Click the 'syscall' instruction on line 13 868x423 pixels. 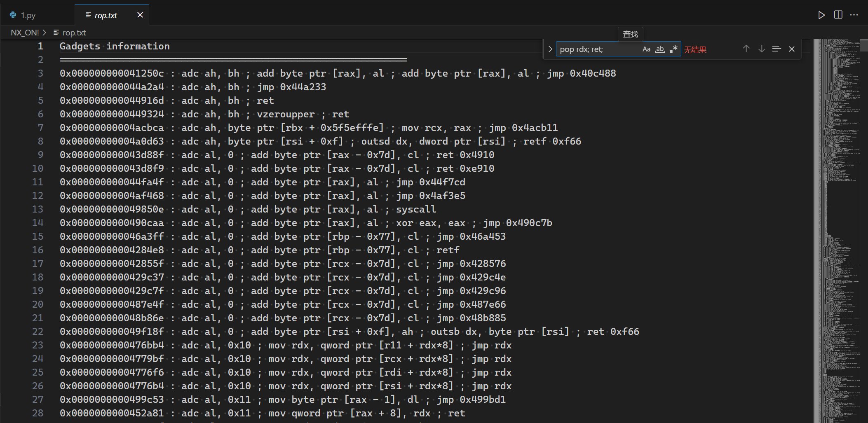tap(416, 209)
